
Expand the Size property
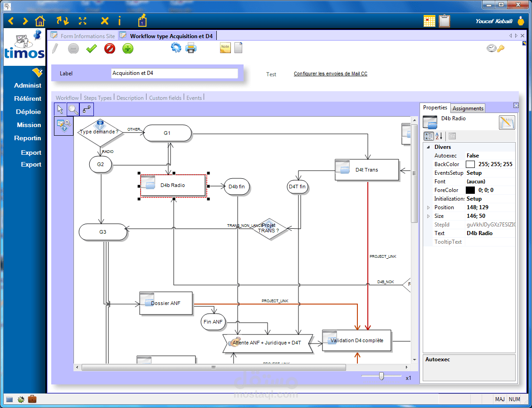point(428,216)
